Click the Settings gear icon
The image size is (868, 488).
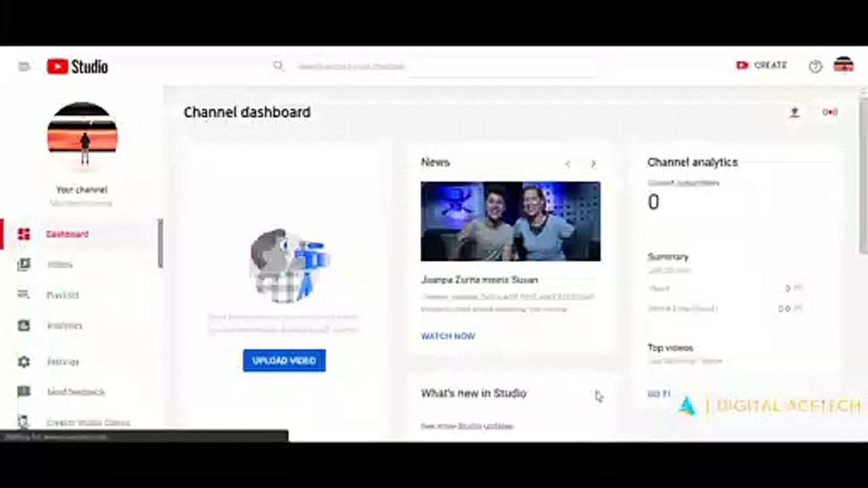[x=24, y=362]
